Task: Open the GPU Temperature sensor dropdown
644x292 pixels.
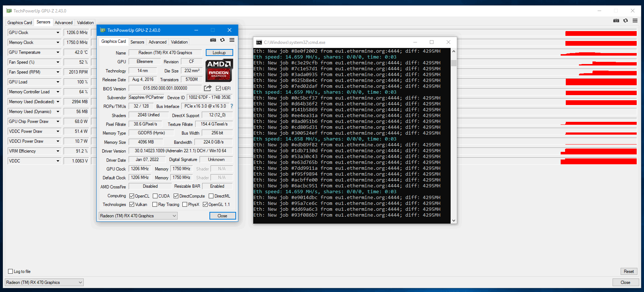Action: tap(58, 52)
